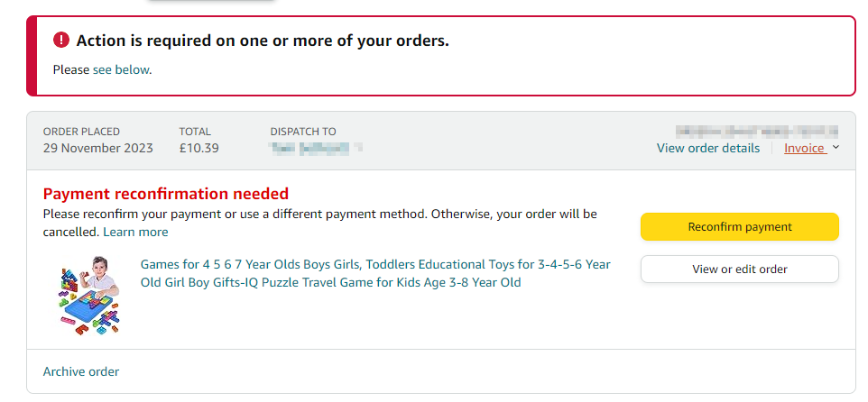
Task: Click the DISPATCH TO label
Action: [x=303, y=132]
